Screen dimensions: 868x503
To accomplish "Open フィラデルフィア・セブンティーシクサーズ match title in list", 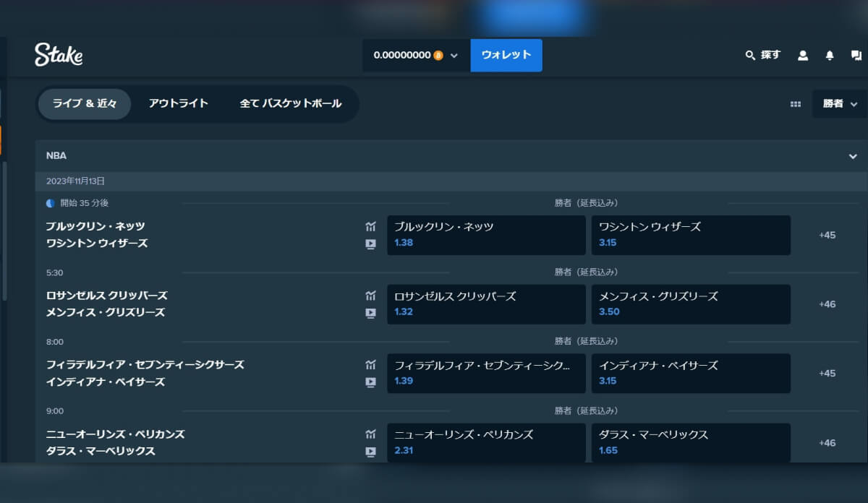I will tap(145, 365).
